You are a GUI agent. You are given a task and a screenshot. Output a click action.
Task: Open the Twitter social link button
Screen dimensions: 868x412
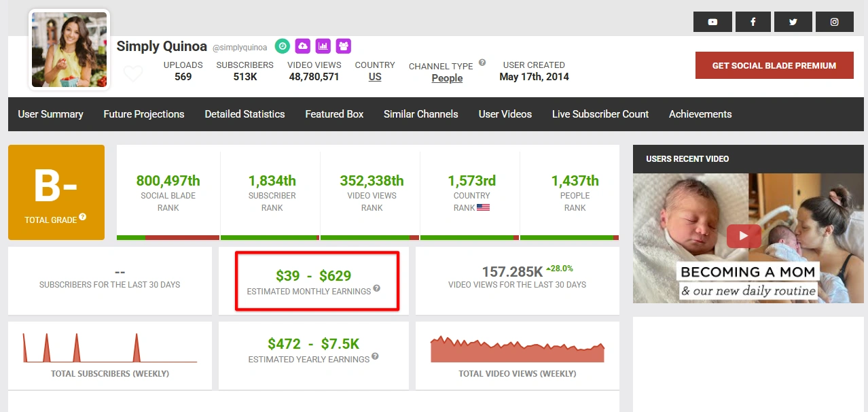(793, 22)
